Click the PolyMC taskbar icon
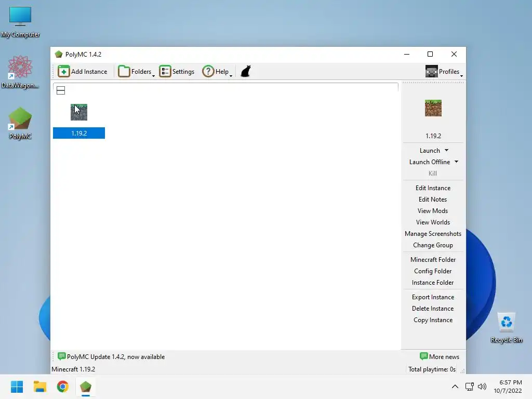Image resolution: width=532 pixels, height=399 pixels. point(86,387)
